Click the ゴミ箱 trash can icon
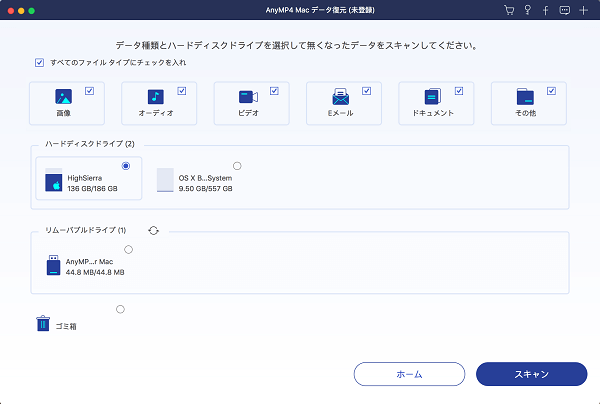600x404 pixels. (x=43, y=323)
